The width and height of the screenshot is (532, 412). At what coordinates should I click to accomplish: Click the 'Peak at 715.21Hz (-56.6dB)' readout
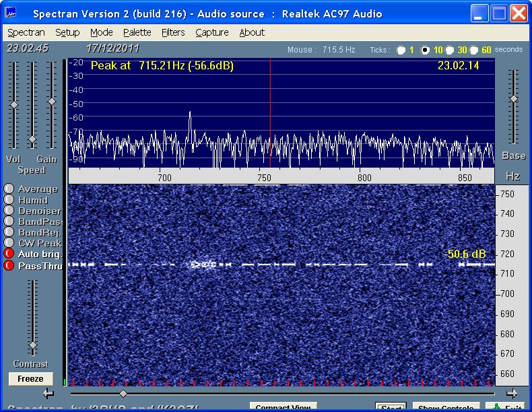coord(162,65)
